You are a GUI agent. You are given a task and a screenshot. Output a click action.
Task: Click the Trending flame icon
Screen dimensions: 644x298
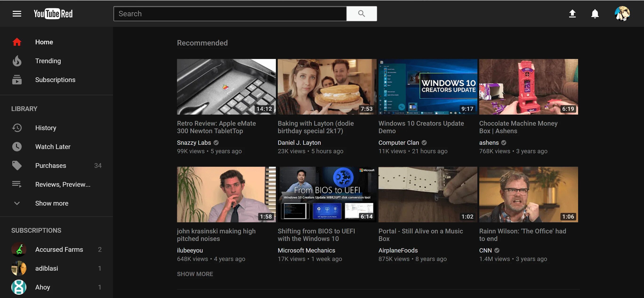pos(17,61)
